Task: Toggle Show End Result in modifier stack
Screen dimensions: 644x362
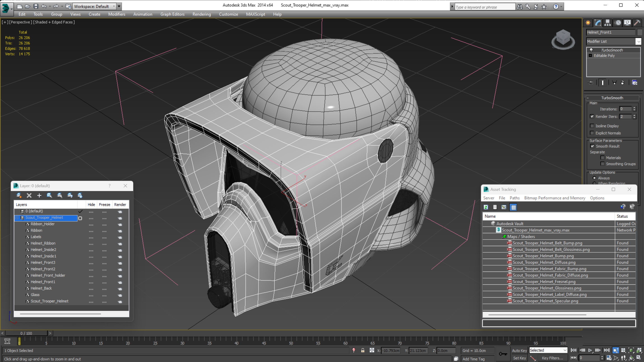Action: tap(602, 83)
